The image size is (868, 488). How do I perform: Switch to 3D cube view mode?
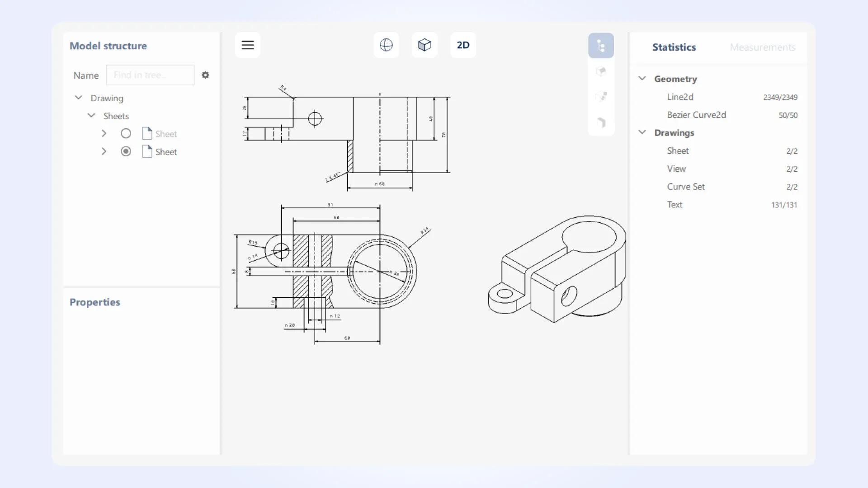[x=425, y=45]
